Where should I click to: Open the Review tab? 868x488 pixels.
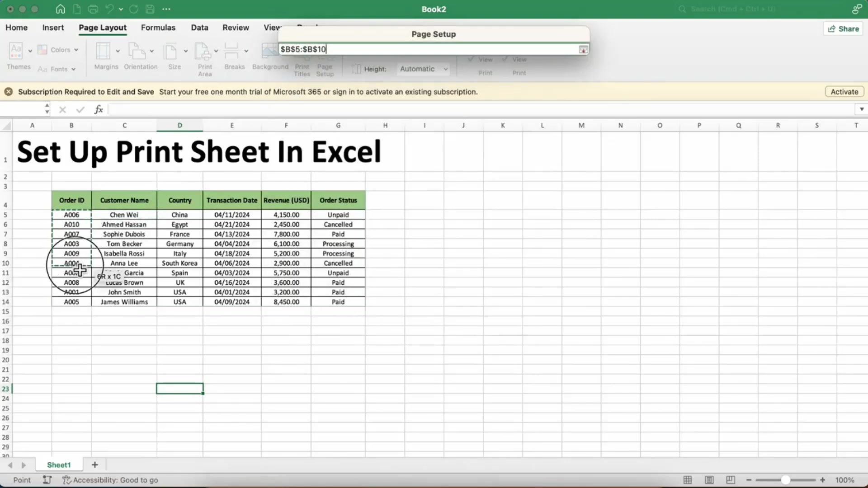tap(236, 28)
